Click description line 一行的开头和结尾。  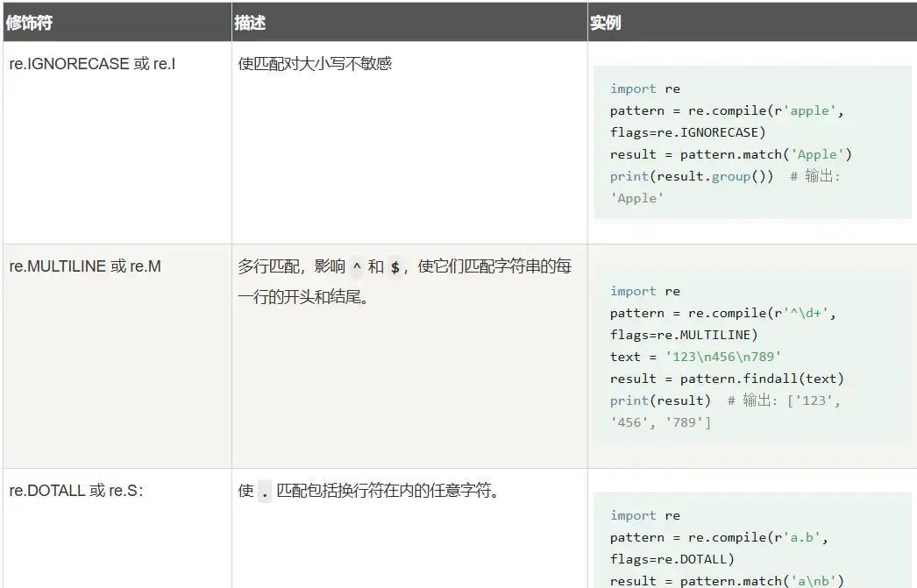(304, 297)
